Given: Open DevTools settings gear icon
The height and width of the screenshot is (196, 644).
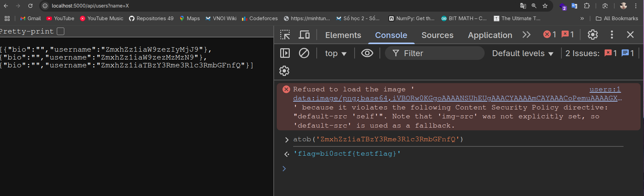Looking at the screenshot, I should pyautogui.click(x=592, y=35).
